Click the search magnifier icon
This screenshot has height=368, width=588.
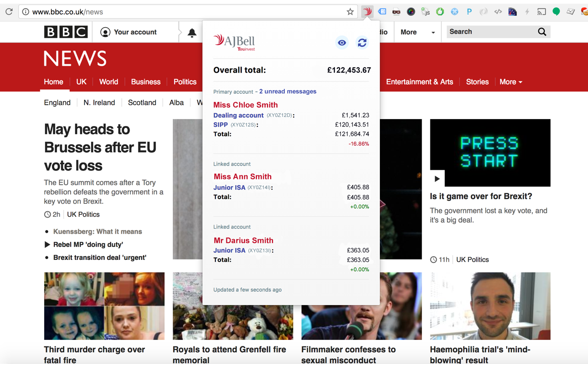542,32
